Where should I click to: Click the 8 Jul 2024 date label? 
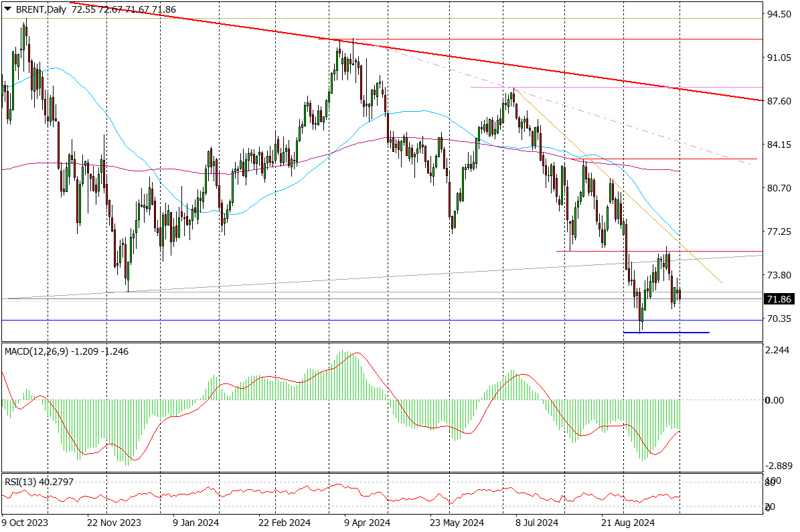[537, 523]
